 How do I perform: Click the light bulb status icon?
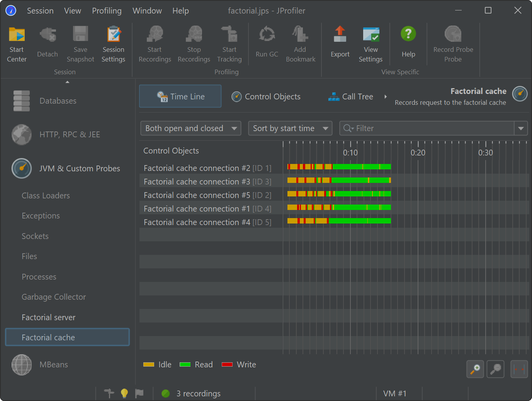(124, 393)
